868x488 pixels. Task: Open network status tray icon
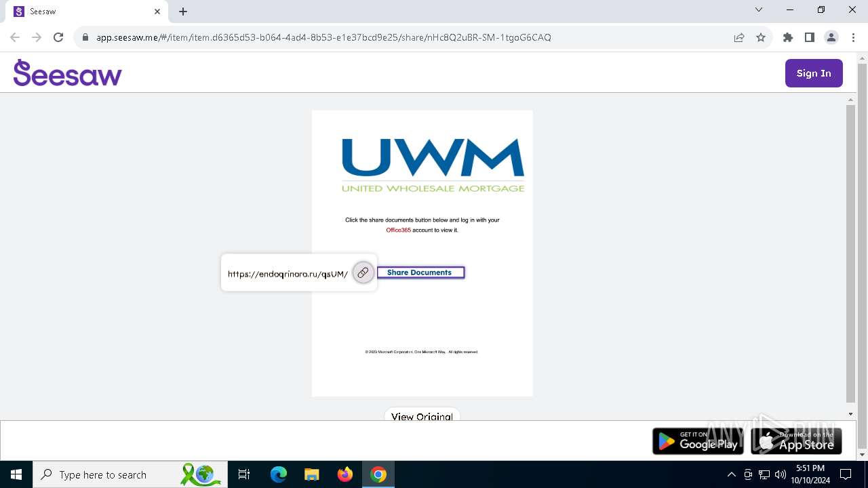[x=764, y=474]
